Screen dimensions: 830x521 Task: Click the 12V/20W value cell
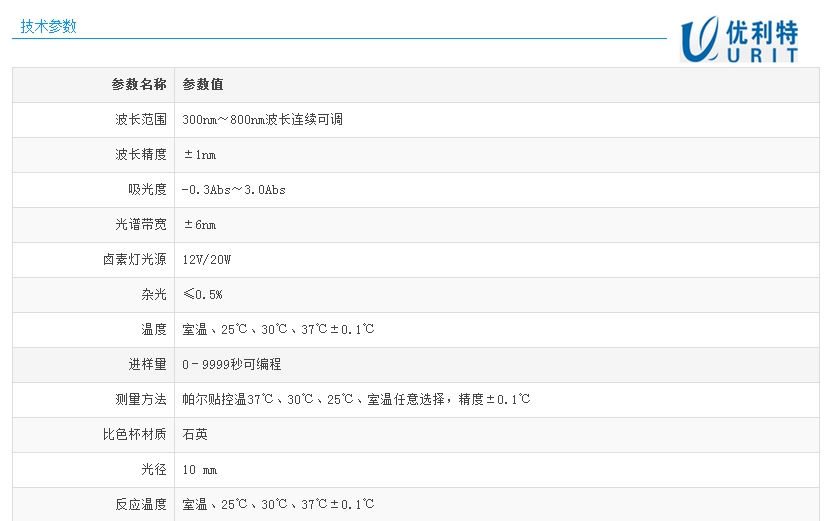(207, 260)
